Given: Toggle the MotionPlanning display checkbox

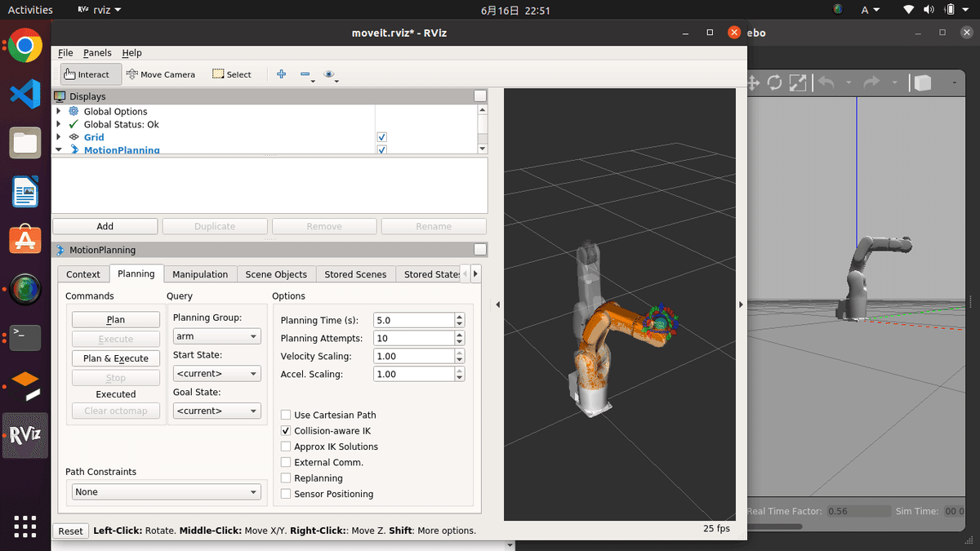Looking at the screenshot, I should [x=381, y=149].
